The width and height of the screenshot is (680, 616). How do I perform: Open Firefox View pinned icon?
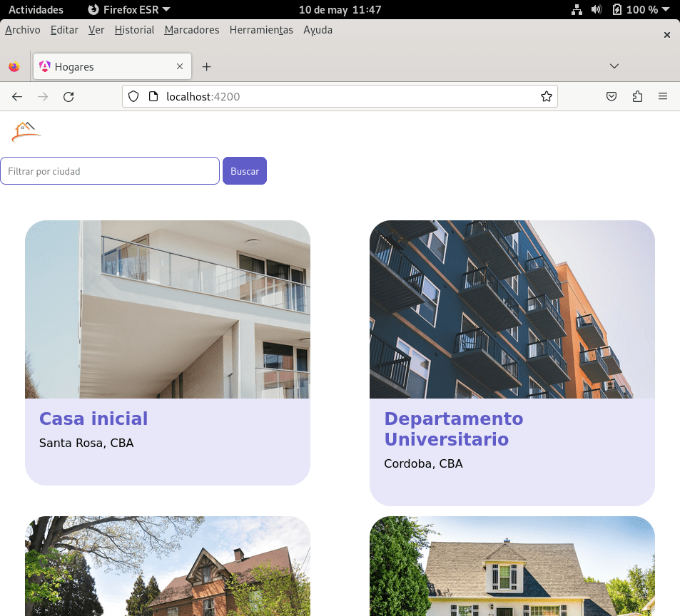pos(14,67)
